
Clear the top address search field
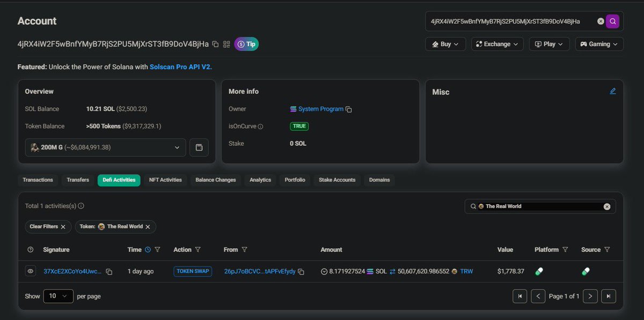click(x=601, y=21)
